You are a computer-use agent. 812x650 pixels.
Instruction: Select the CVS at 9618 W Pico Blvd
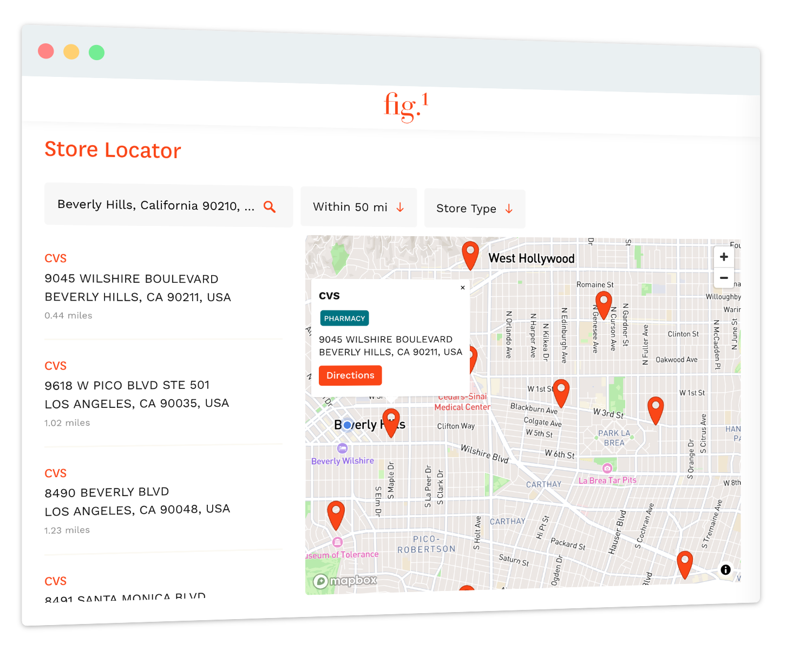tap(163, 393)
